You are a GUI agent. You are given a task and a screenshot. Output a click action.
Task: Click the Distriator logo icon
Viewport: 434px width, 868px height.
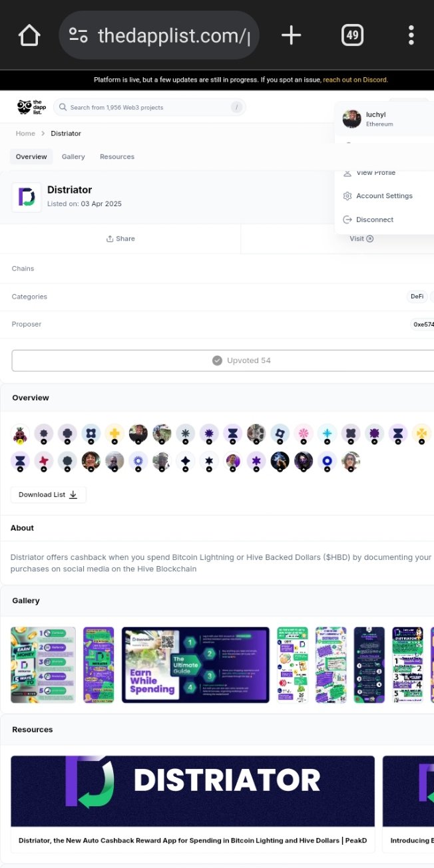click(x=27, y=198)
